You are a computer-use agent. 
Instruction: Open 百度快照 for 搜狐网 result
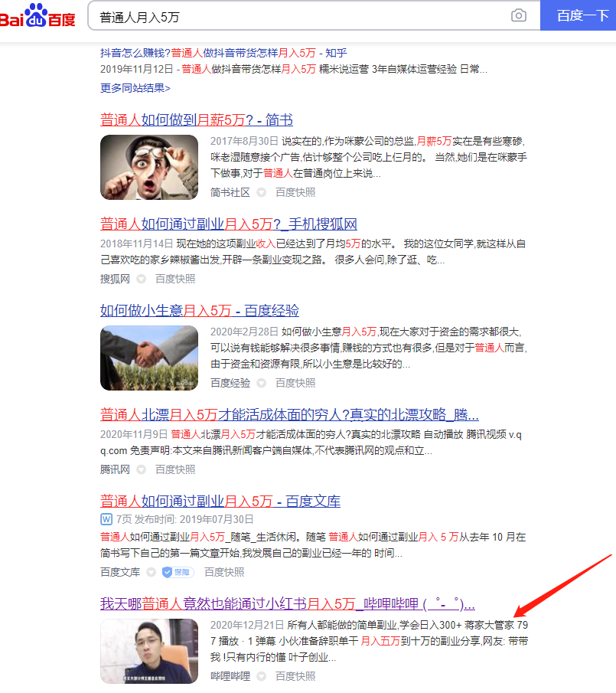tap(175, 279)
